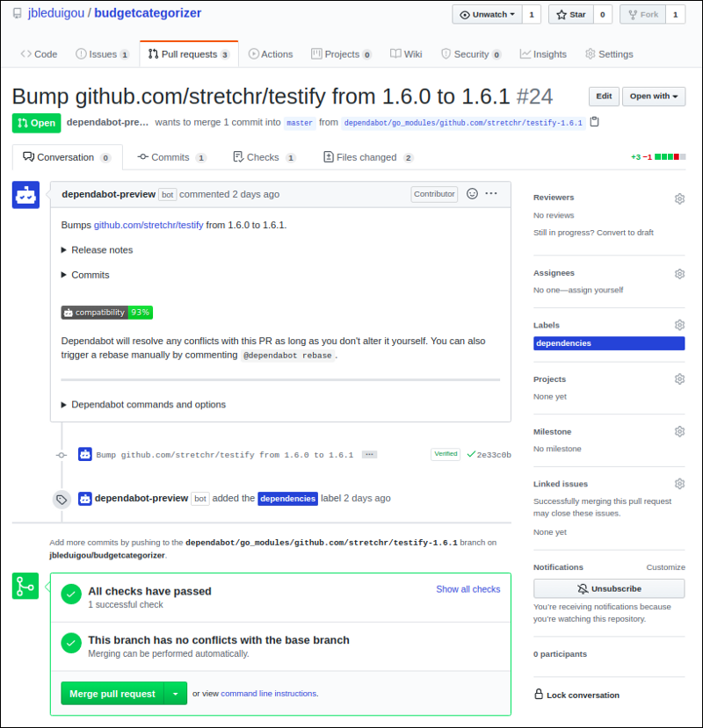Click the dependabot avatar in the commit row
Image resolution: width=703 pixels, height=728 pixels.
[x=85, y=454]
